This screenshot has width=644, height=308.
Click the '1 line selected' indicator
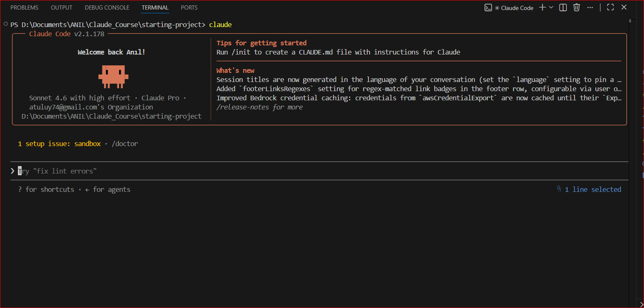[x=593, y=189]
